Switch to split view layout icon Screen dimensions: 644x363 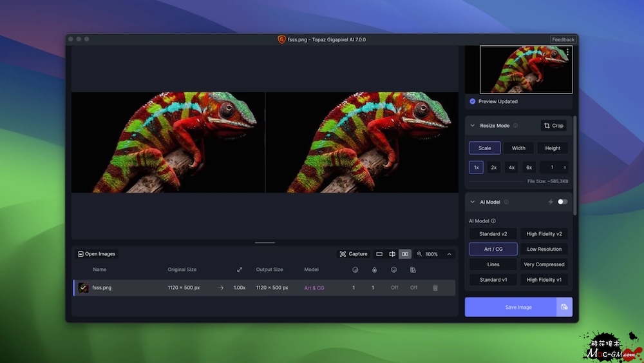pos(392,254)
